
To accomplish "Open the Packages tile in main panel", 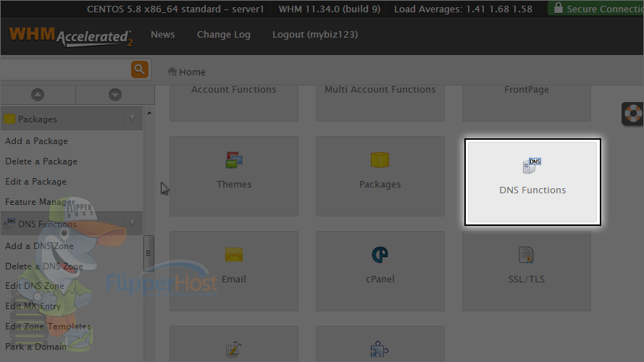I will [x=380, y=176].
